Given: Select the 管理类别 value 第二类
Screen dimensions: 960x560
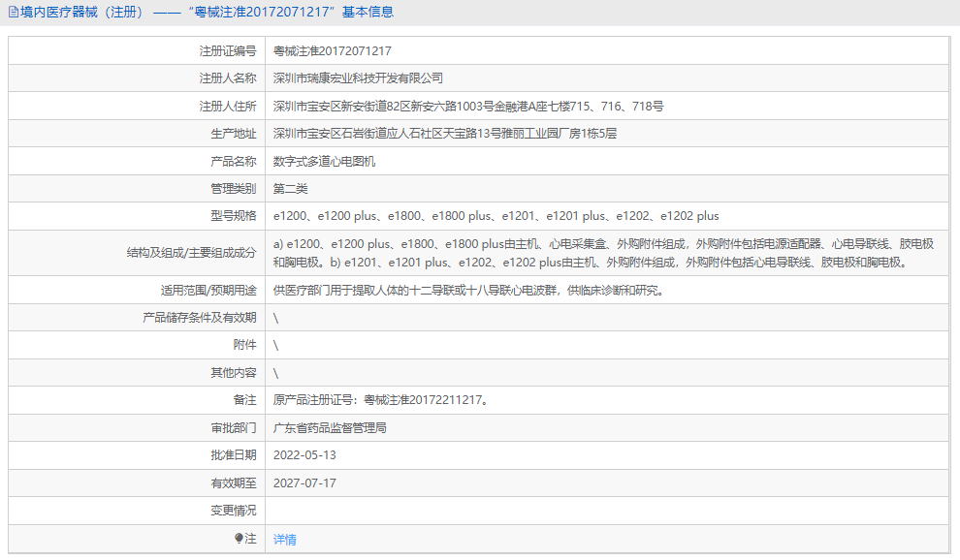Looking at the screenshot, I should tap(288, 188).
